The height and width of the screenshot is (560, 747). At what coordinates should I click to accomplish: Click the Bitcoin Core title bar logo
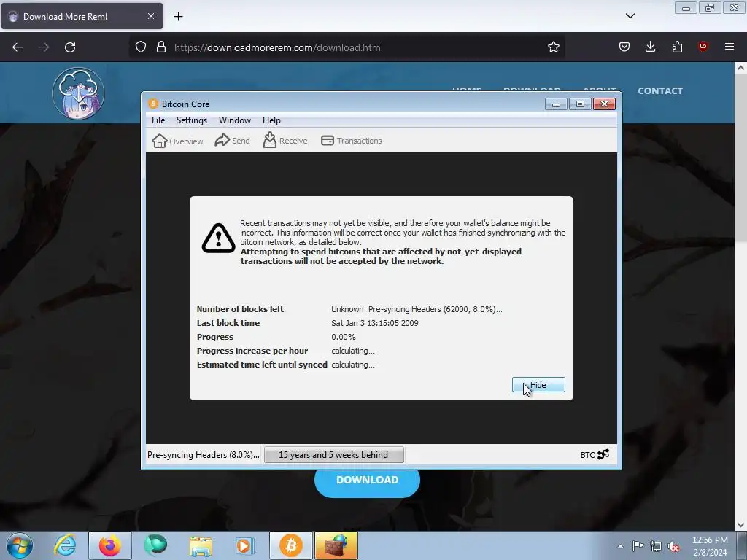(153, 104)
